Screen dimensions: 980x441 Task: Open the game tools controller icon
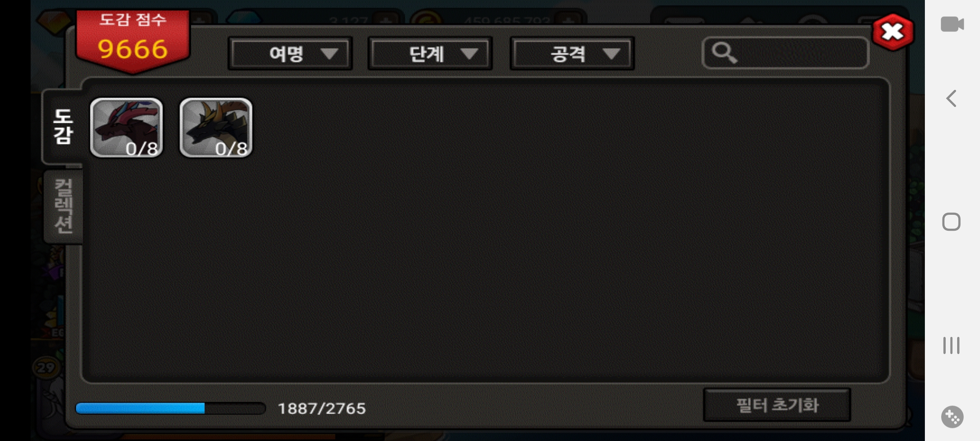(x=952, y=417)
